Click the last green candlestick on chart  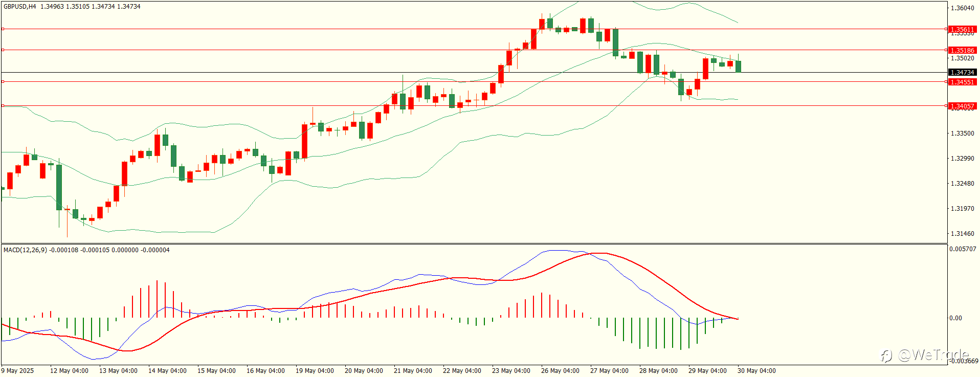point(738,66)
